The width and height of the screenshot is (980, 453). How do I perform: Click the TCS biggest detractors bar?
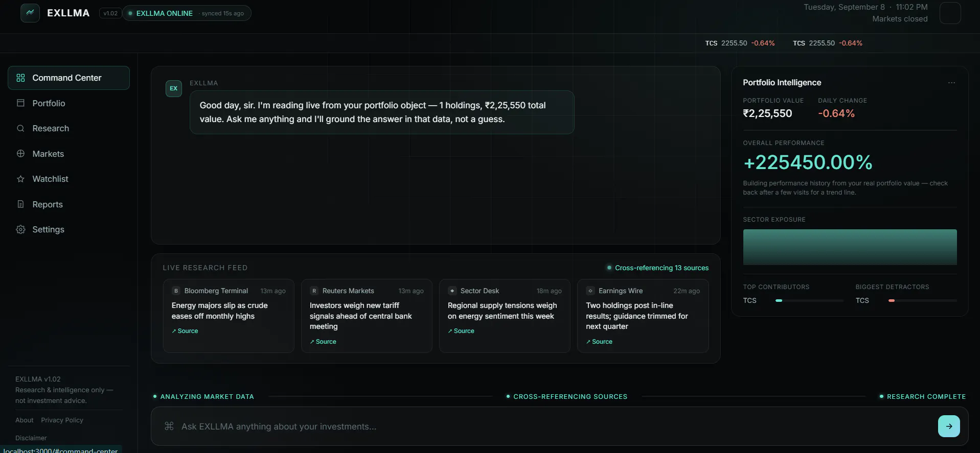pyautogui.click(x=922, y=301)
